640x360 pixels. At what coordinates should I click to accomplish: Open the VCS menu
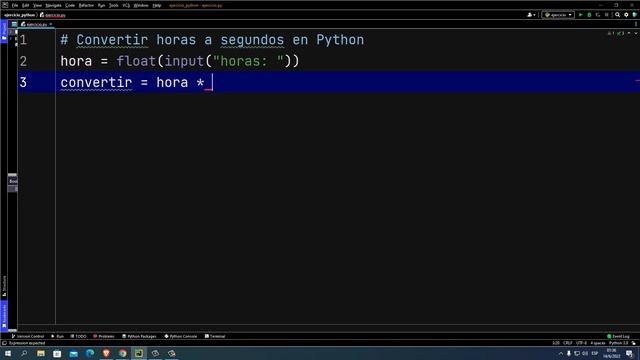(x=126, y=5)
